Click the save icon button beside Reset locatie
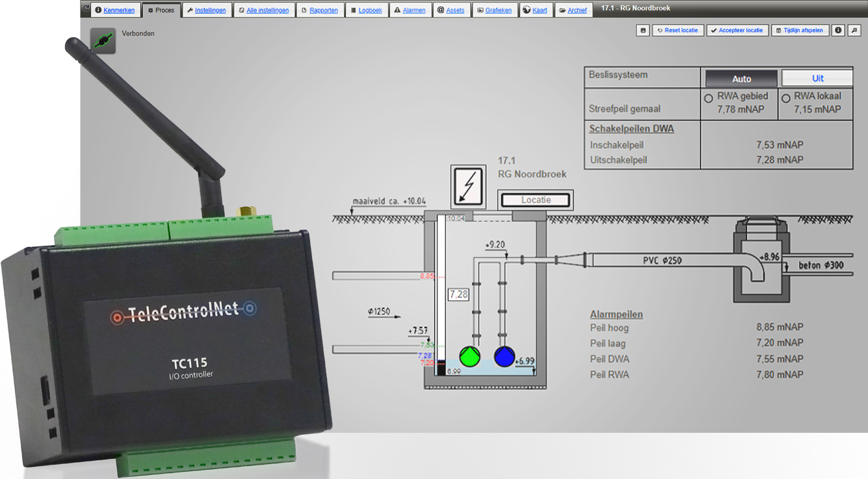This screenshot has height=479, width=868. pyautogui.click(x=642, y=30)
